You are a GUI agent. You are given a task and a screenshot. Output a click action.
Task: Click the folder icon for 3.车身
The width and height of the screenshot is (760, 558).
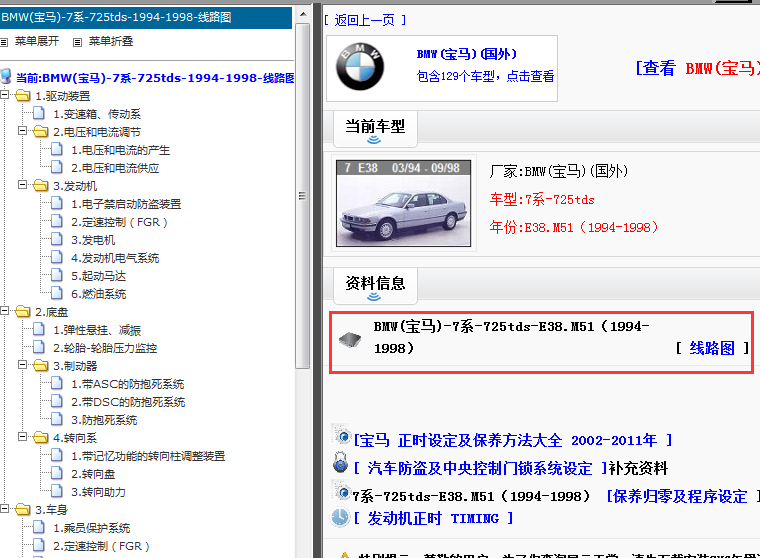click(22, 509)
